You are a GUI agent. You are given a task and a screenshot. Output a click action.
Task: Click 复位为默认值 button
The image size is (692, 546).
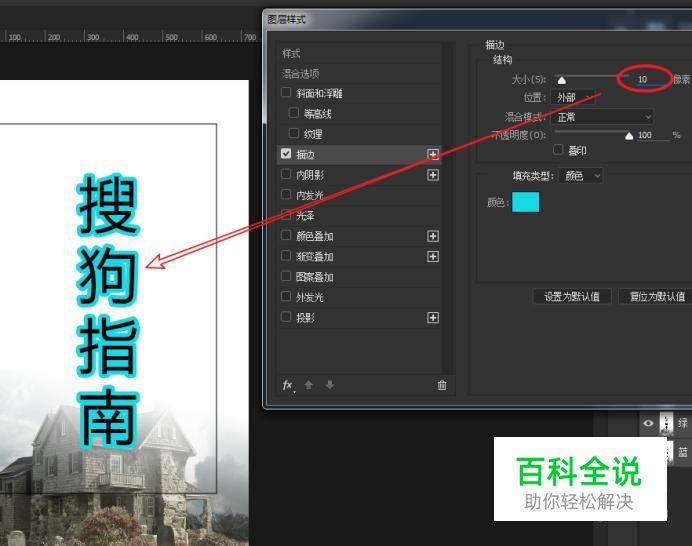click(657, 297)
